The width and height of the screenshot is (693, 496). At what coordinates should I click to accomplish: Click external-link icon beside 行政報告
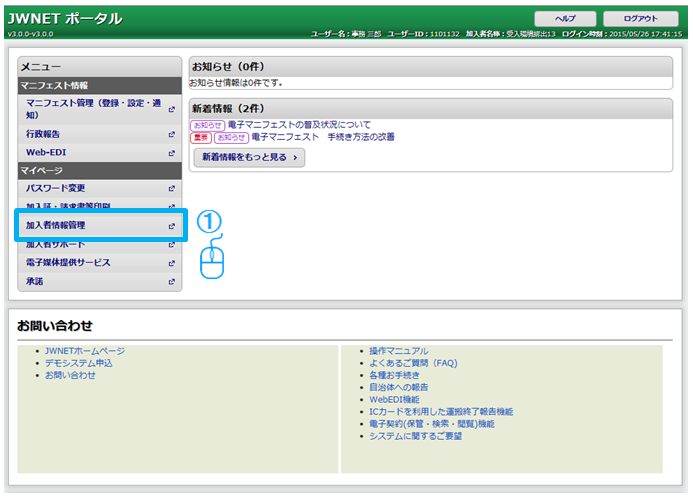pos(171,134)
